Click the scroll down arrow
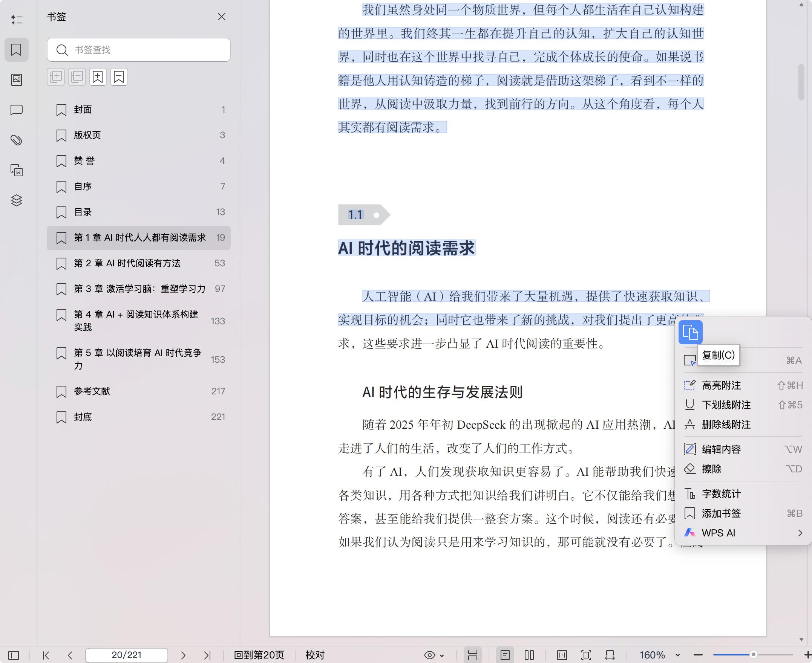 801,640
